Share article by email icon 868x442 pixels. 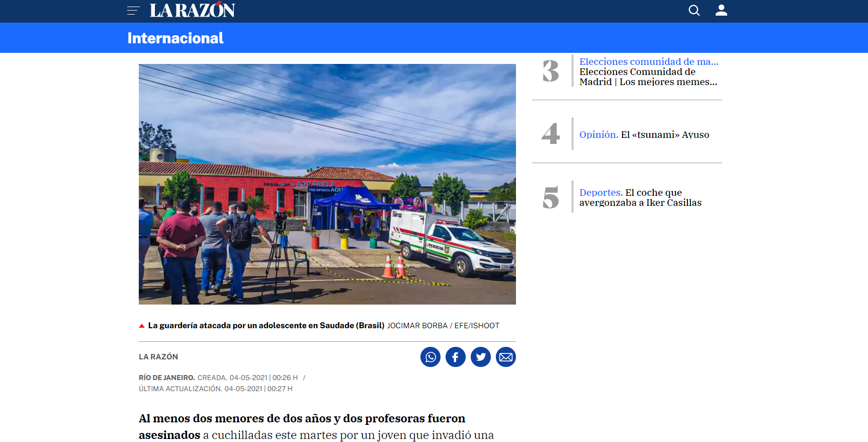click(x=506, y=357)
